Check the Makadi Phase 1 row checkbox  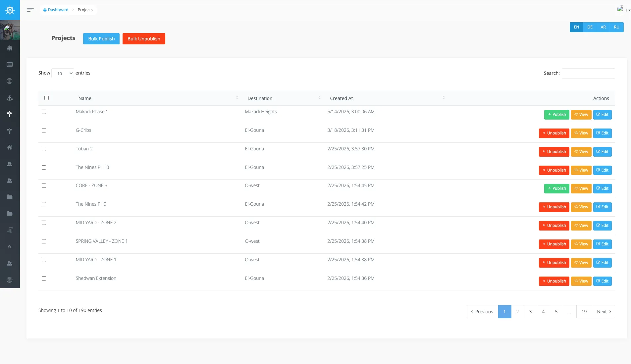[x=44, y=112]
